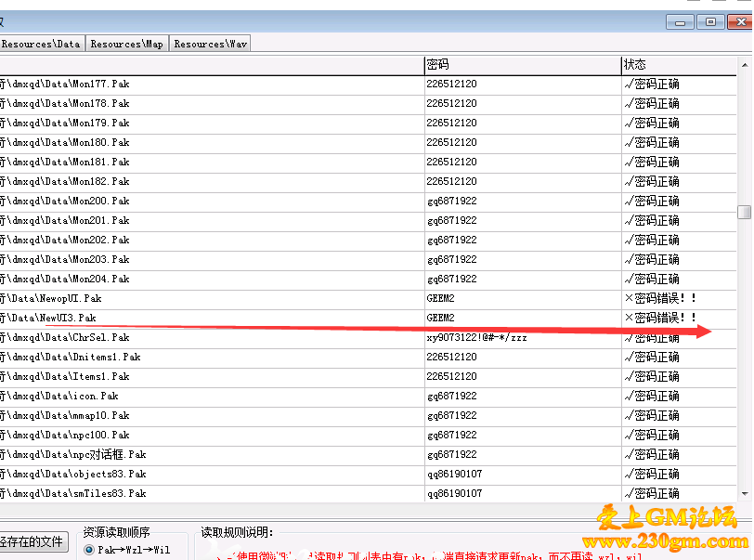The height and width of the screenshot is (560, 754).
Task: Click the scrollbar down arrow
Action: tap(745, 494)
